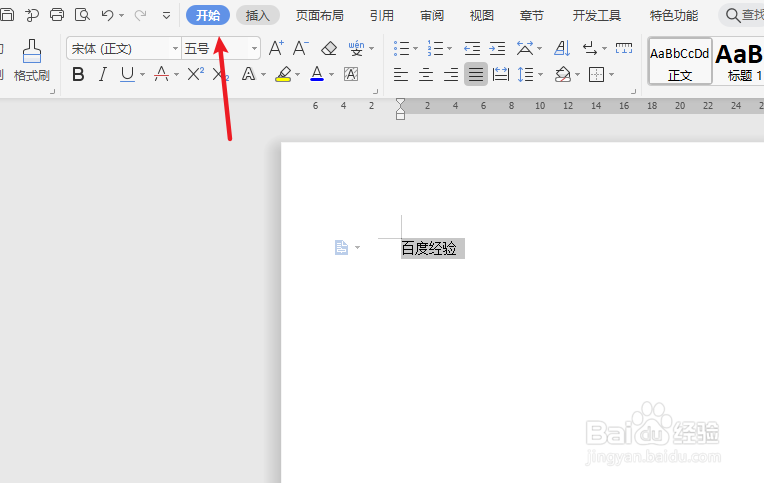The height and width of the screenshot is (483, 764).
Task: Open Print Preview icon
Action: (82, 15)
